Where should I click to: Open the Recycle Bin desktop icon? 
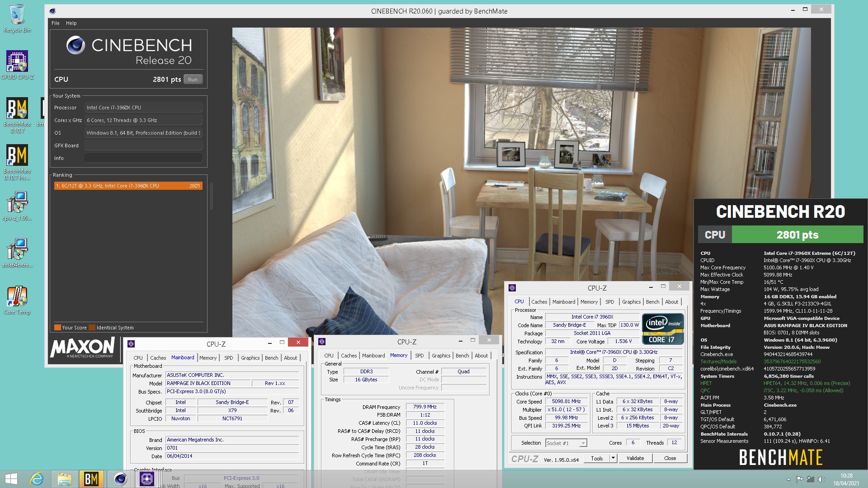coord(17,19)
